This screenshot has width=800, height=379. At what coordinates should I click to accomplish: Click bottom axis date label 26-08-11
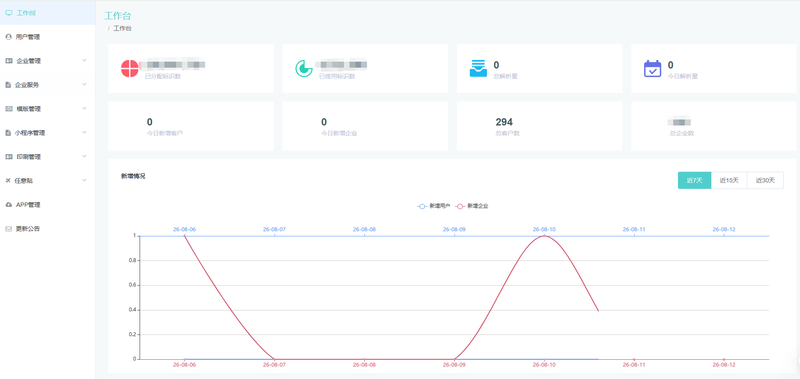pyautogui.click(x=634, y=365)
